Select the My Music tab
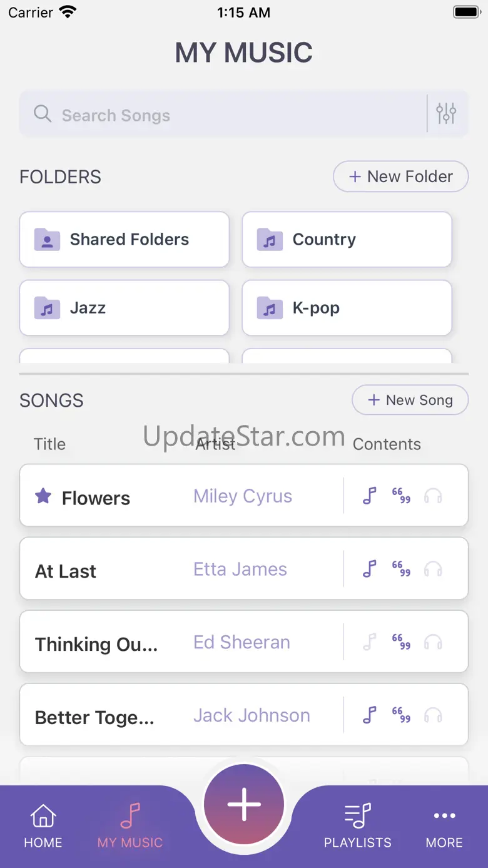This screenshot has height=868, width=488. (130, 825)
